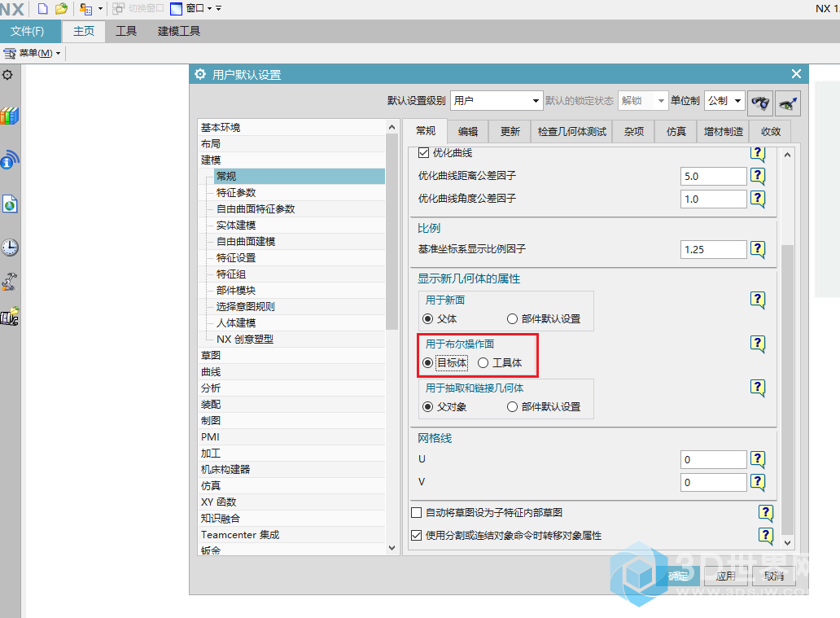This screenshot has width=840, height=618.
Task: Open the web browser sidebar icon
Action: pos(10,204)
